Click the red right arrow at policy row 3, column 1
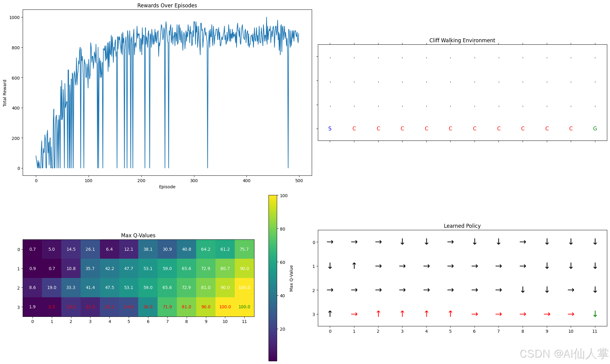 coord(354,314)
